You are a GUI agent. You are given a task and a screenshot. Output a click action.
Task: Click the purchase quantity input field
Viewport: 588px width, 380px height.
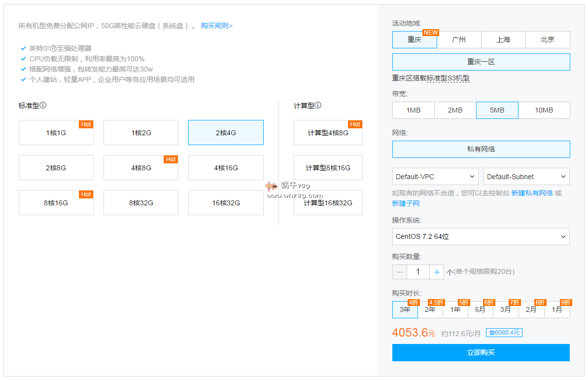[418, 272]
